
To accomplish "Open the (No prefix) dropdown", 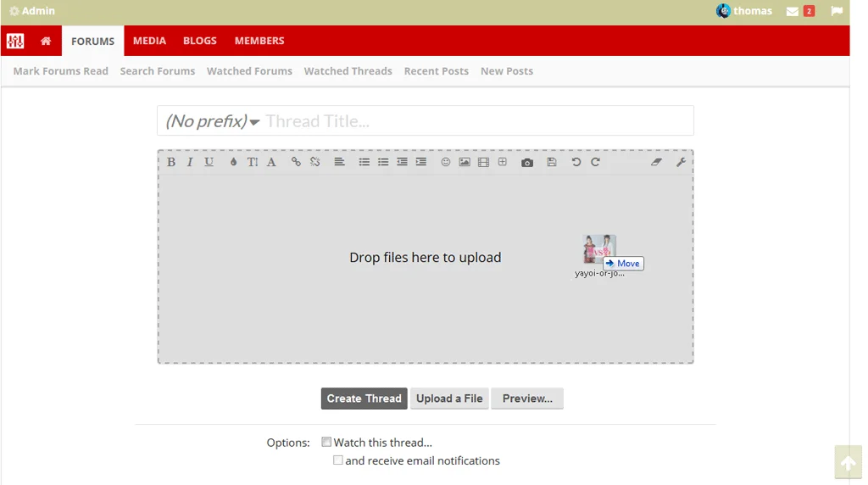I will coord(213,120).
